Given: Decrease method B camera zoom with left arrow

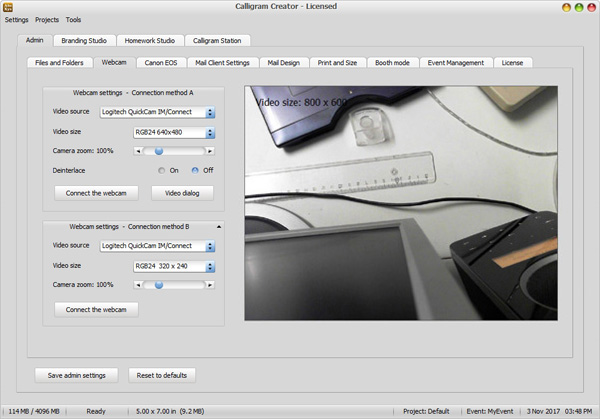Looking at the screenshot, I should (x=138, y=285).
